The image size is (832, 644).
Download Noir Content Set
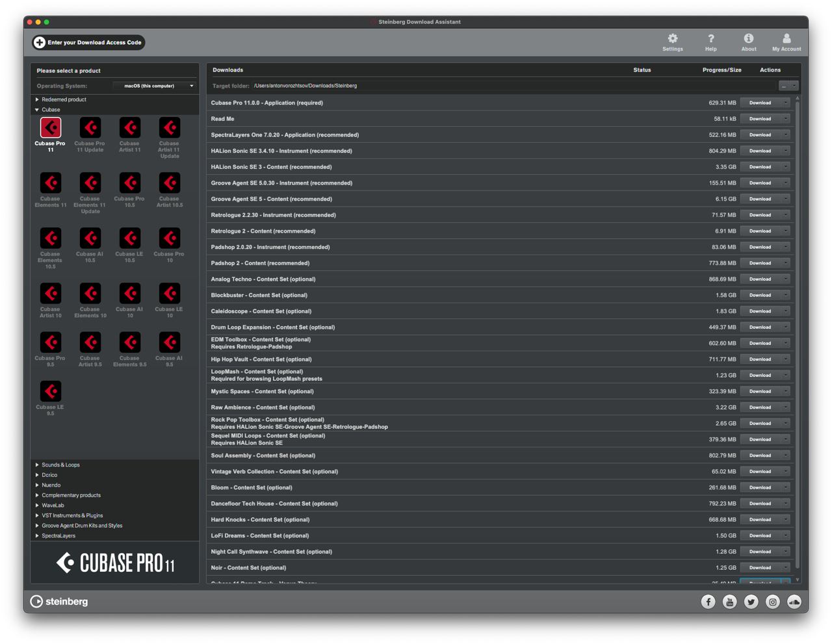(760, 568)
